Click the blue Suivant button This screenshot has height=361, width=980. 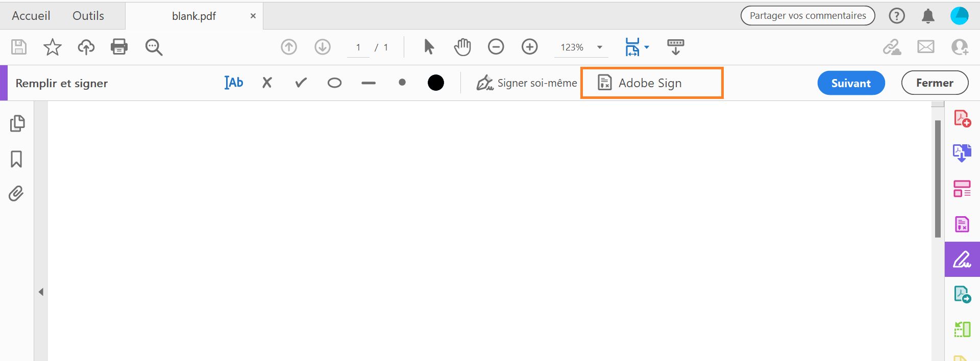coord(851,83)
